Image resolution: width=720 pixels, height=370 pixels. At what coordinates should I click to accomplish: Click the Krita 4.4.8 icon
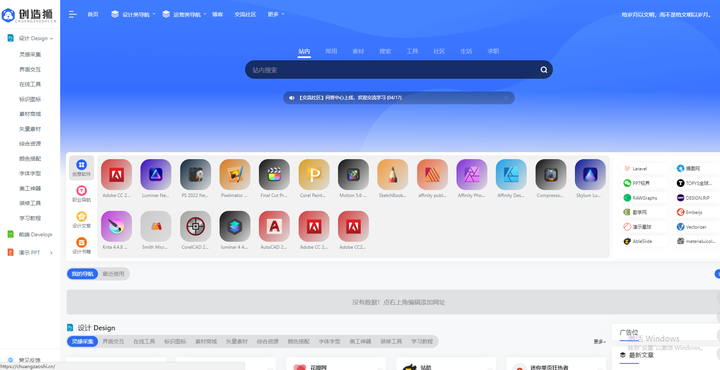point(116,226)
